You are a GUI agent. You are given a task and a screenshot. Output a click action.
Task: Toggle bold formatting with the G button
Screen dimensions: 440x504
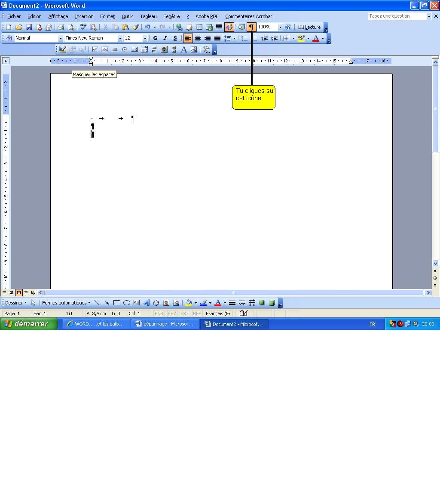point(155,38)
